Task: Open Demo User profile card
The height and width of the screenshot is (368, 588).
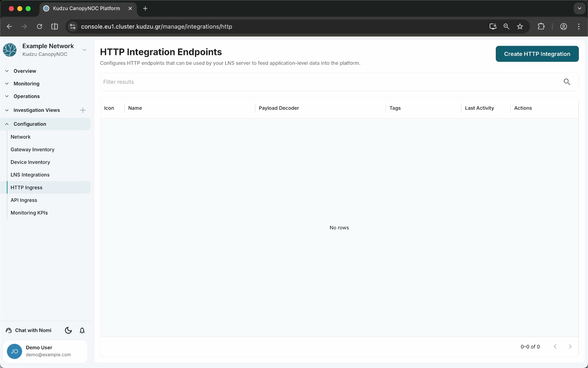Action: point(45,351)
